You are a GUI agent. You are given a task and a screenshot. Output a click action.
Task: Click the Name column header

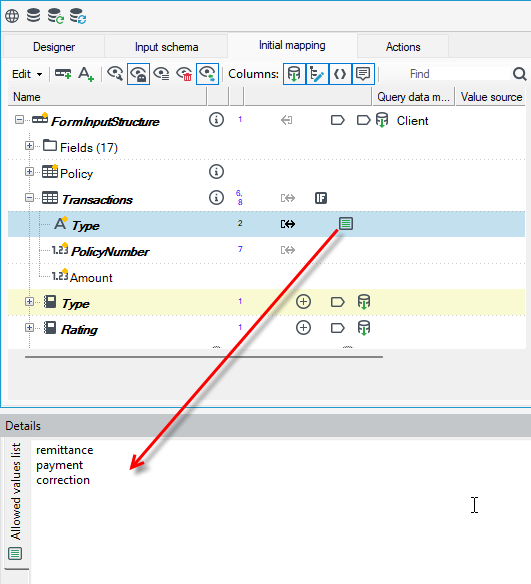pyautogui.click(x=107, y=97)
